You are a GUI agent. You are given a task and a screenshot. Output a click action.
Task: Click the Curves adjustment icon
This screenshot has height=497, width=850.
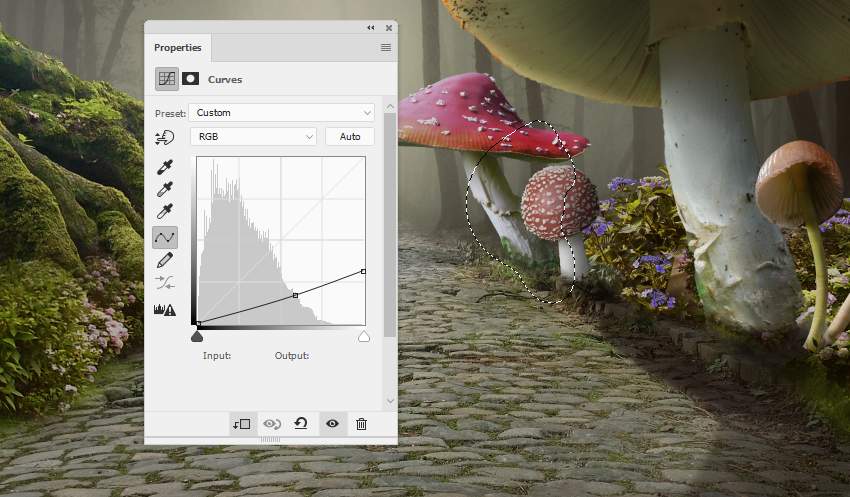(167, 79)
